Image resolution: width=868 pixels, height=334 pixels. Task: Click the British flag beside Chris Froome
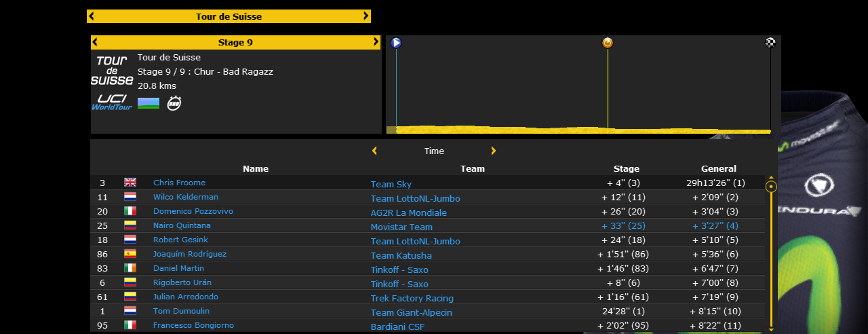pos(130,183)
